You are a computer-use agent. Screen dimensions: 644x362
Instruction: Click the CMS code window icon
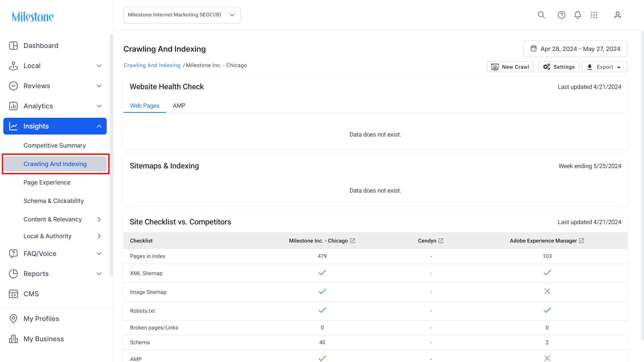point(13,294)
